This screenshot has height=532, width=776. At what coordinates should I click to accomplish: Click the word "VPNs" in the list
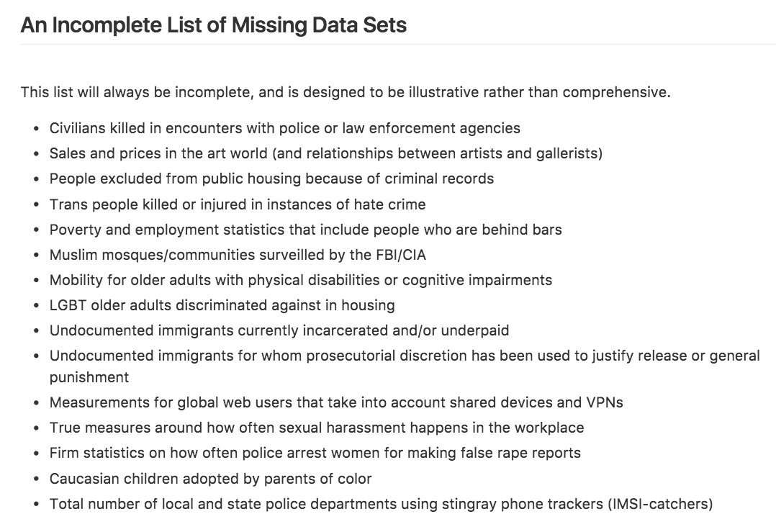pos(604,402)
